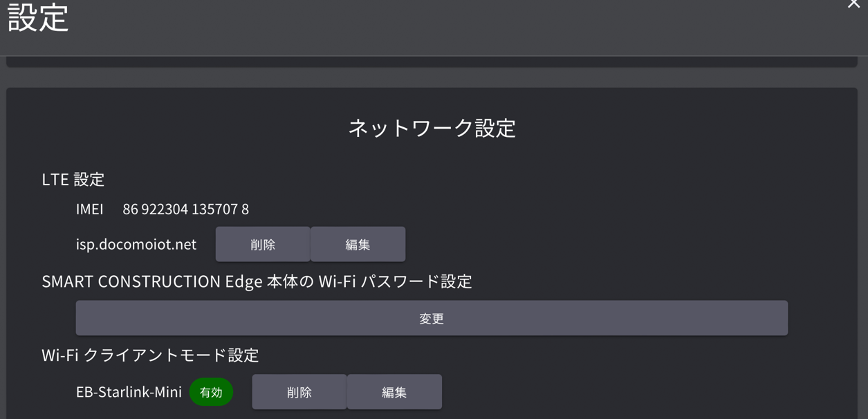The width and height of the screenshot is (868, 419).
Task: Click the green 有効 status badge
Action: click(x=211, y=392)
